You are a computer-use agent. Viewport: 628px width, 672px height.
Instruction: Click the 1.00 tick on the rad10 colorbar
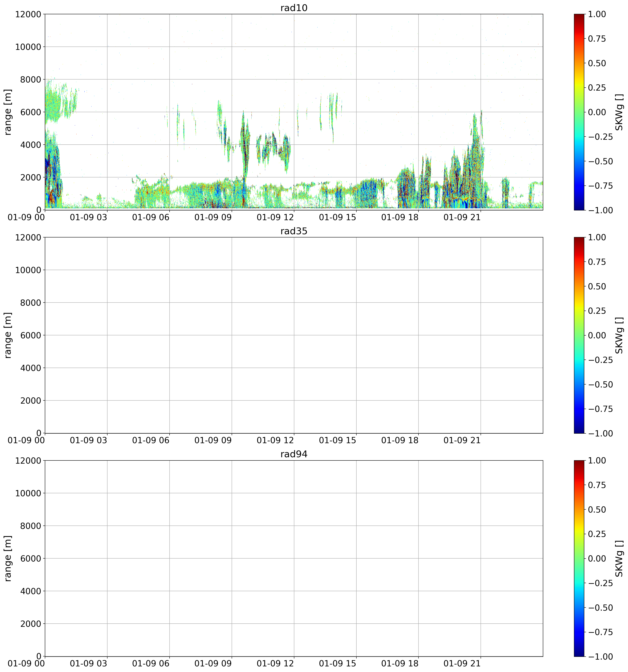[x=597, y=14]
